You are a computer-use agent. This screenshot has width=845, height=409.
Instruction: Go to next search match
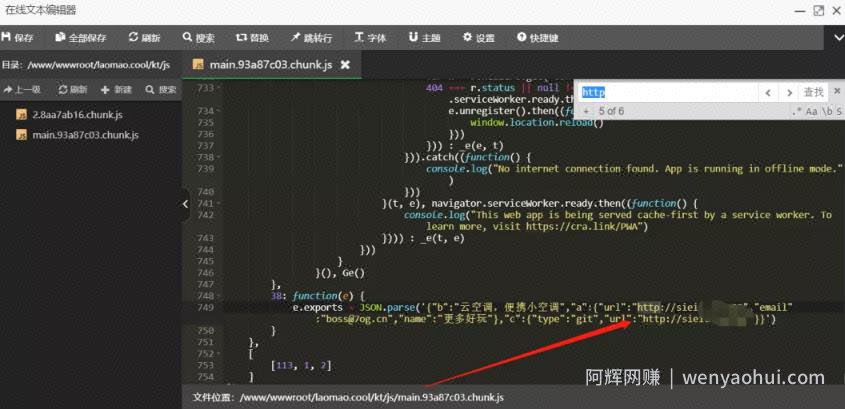pyautogui.click(x=789, y=93)
